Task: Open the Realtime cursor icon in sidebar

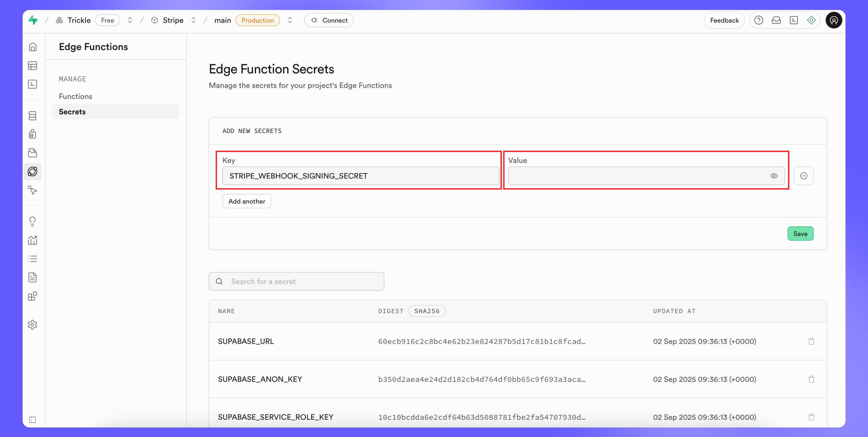Action: point(32,190)
